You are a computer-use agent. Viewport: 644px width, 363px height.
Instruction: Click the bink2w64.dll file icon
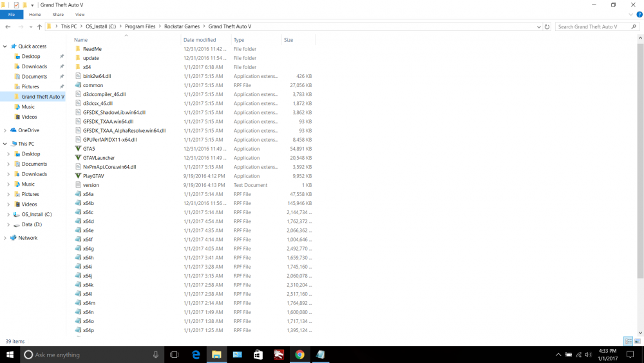coord(78,76)
